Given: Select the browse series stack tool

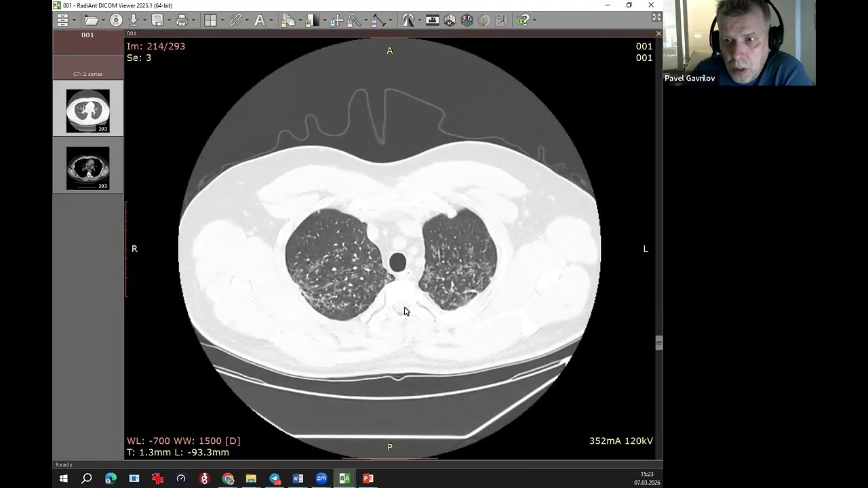Looking at the screenshot, I should [x=288, y=20].
